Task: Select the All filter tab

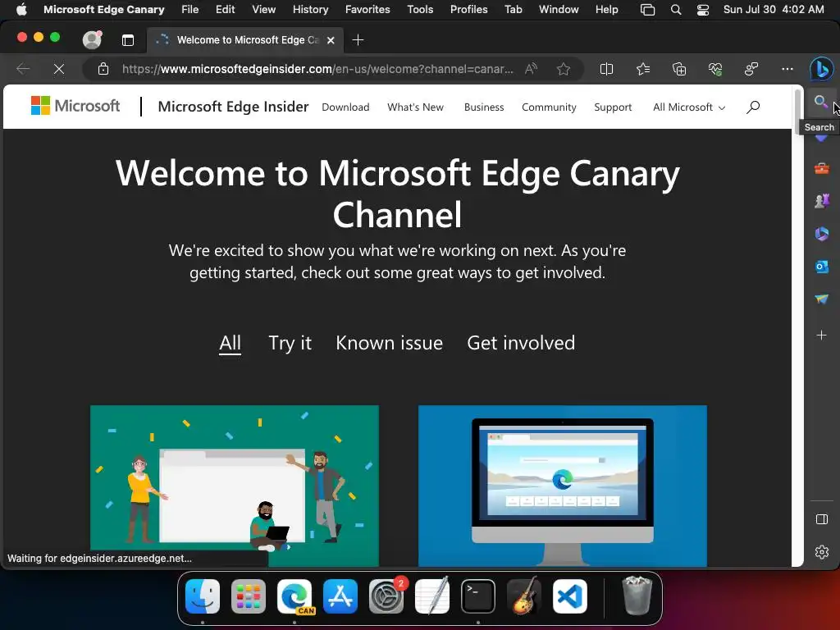Action: pos(230,343)
